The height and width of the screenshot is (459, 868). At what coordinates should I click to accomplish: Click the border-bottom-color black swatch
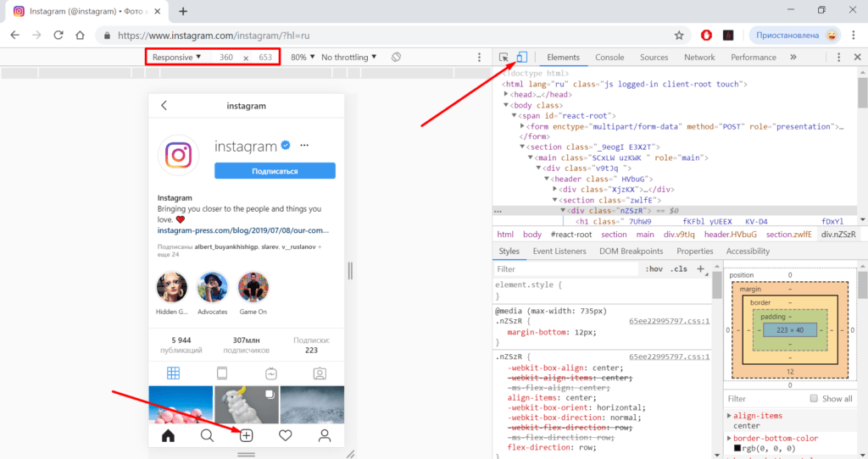[737, 448]
